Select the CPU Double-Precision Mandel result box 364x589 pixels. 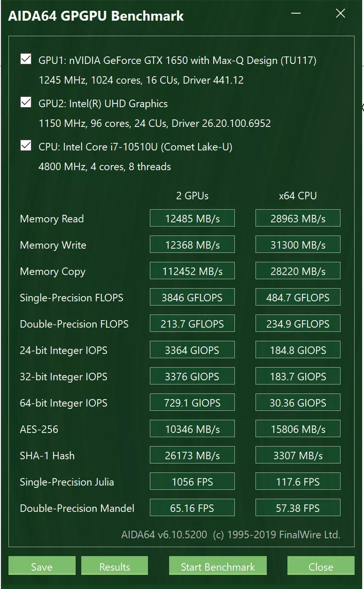coord(298,508)
